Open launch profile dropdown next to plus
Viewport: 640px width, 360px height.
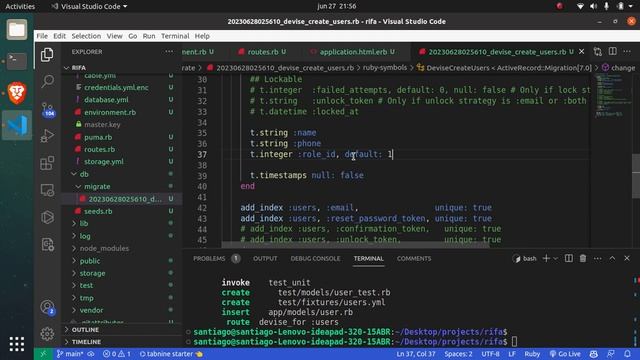556,258
